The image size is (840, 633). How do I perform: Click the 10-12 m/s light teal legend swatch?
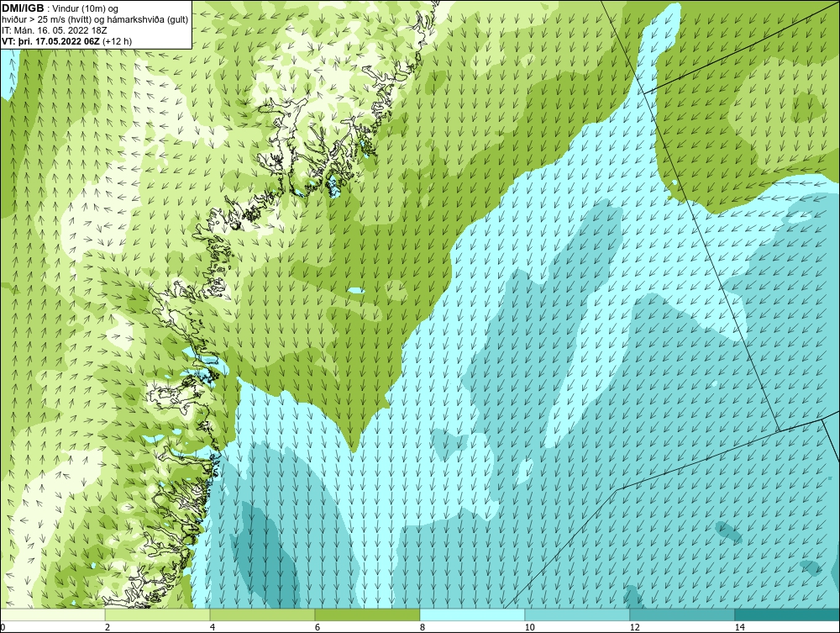pos(578,615)
